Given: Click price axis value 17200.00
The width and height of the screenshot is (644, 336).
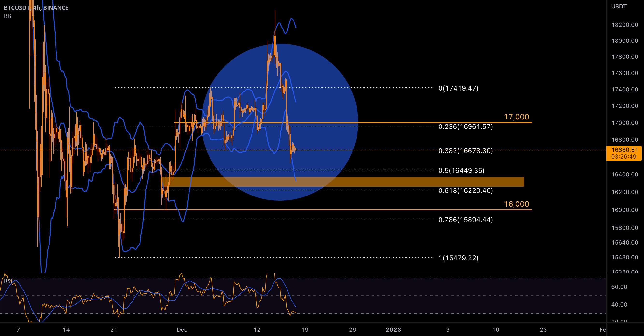Looking at the screenshot, I should coord(625,106).
